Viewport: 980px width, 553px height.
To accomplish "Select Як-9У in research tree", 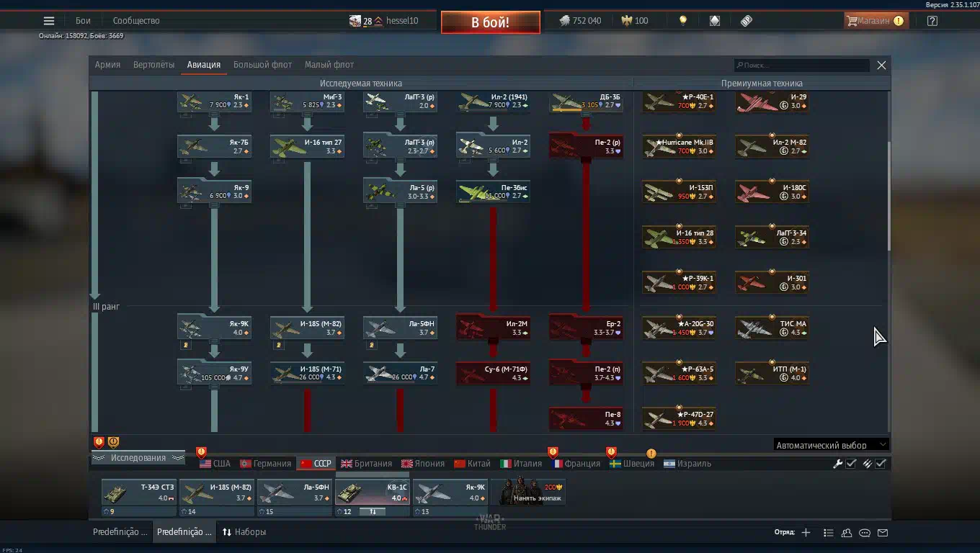I will 215,374.
